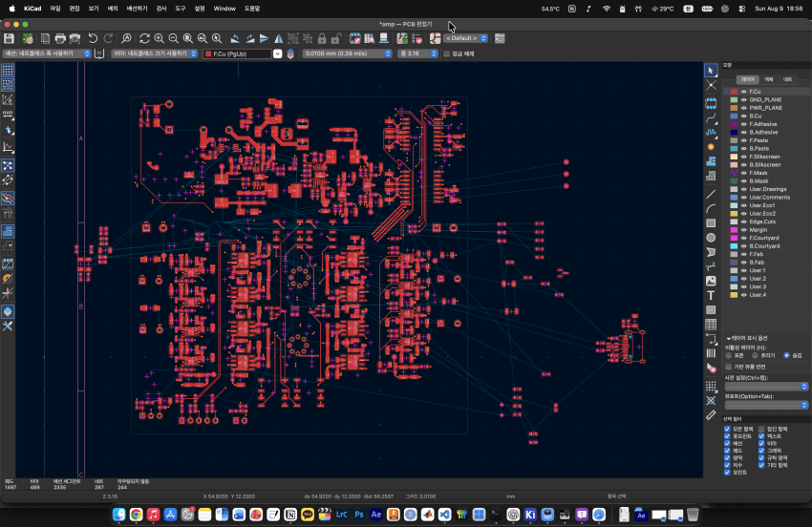Open the < Default > variant dropdown
The image size is (812, 527).
pyautogui.click(x=466, y=38)
